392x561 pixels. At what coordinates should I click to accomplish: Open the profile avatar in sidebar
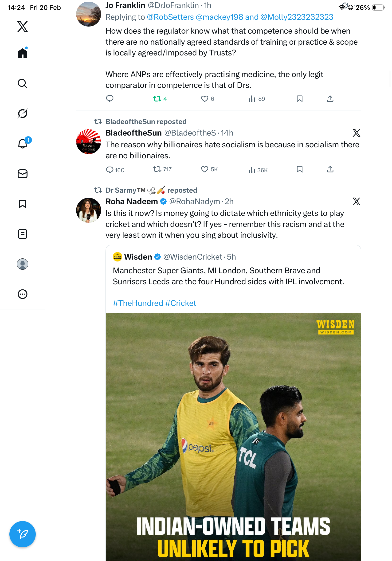point(23,264)
